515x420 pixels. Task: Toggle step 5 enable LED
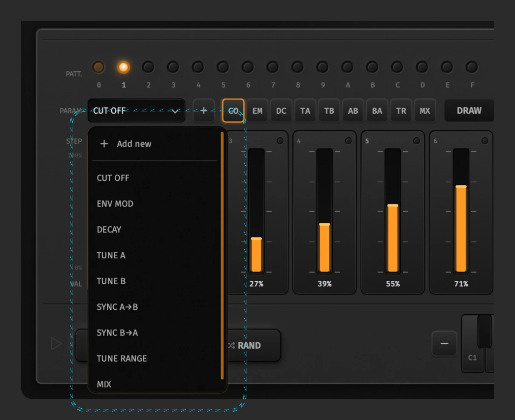pyautogui.click(x=417, y=141)
